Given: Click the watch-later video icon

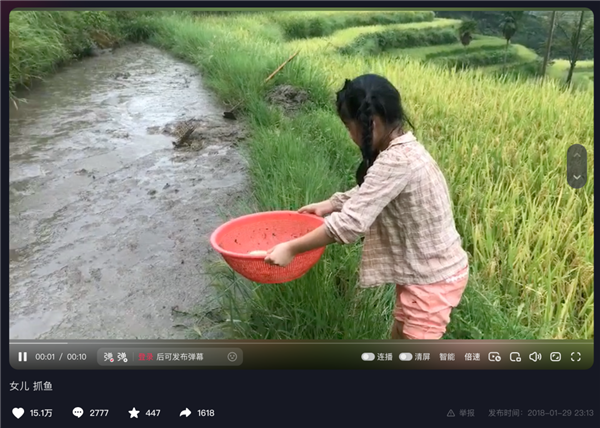Looking at the screenshot, I should (494, 357).
